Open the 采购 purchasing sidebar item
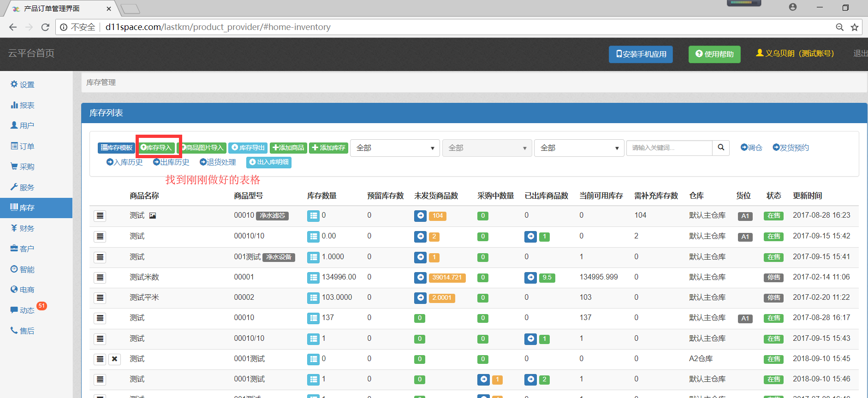The width and height of the screenshot is (868, 398). coord(23,166)
